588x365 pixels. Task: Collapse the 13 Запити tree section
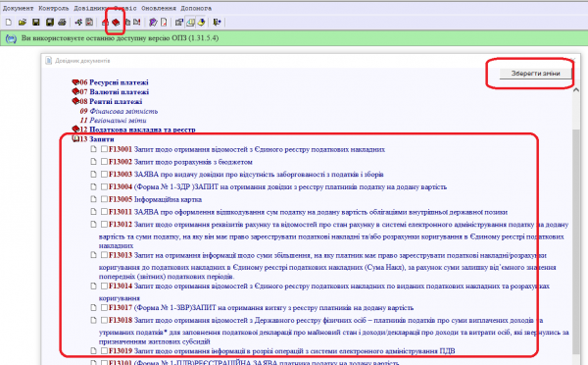tap(75, 139)
